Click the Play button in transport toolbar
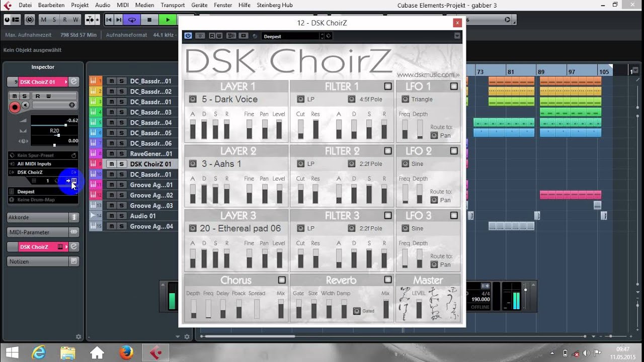 pyautogui.click(x=167, y=20)
